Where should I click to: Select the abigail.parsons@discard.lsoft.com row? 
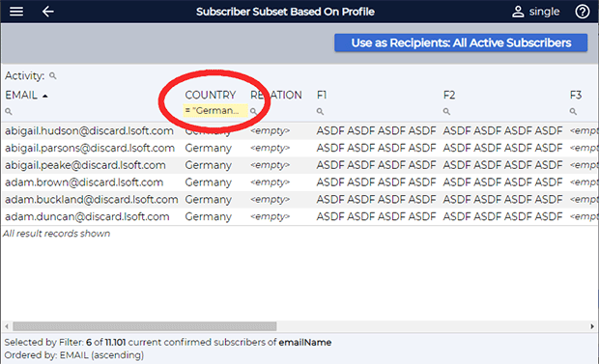[299, 148]
